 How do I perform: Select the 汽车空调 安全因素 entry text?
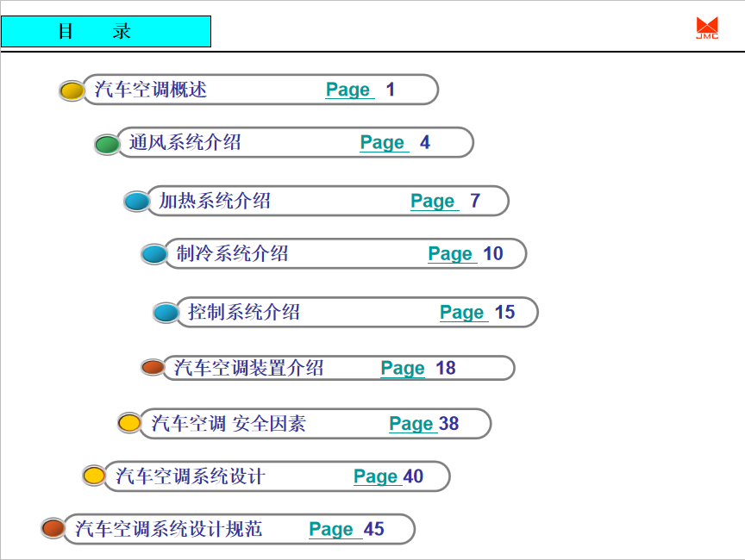point(229,423)
